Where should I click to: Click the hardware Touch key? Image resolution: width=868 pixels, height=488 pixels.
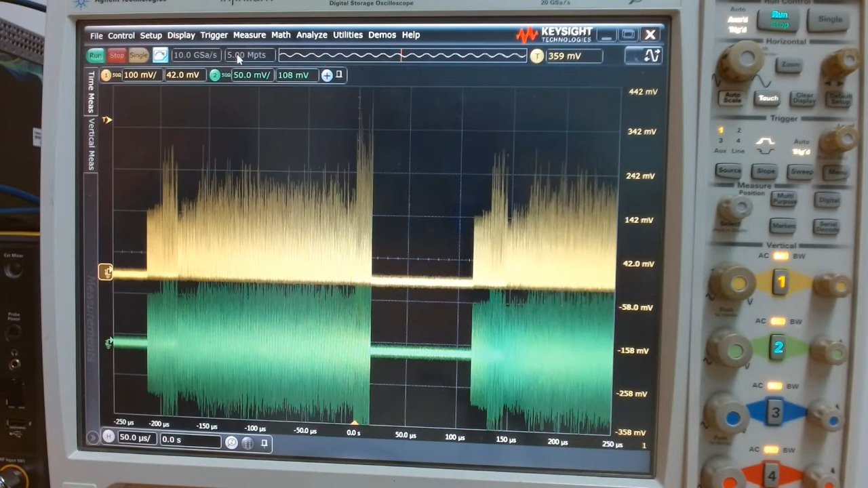[x=768, y=98]
